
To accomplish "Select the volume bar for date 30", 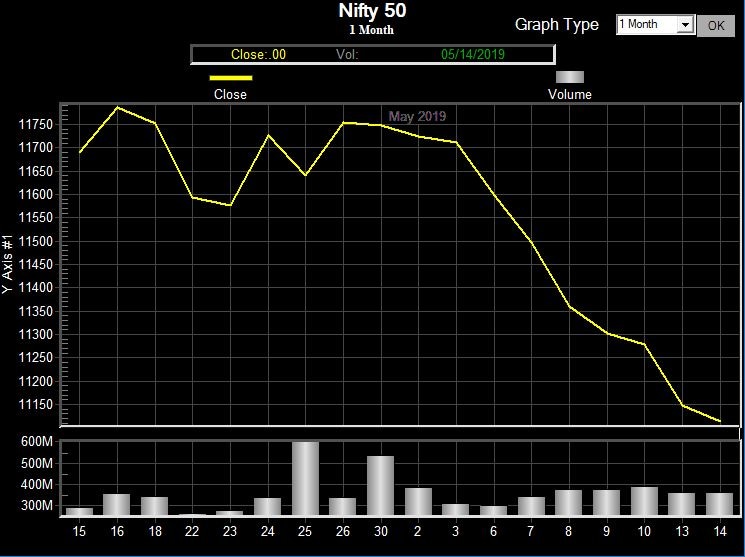I will point(380,486).
